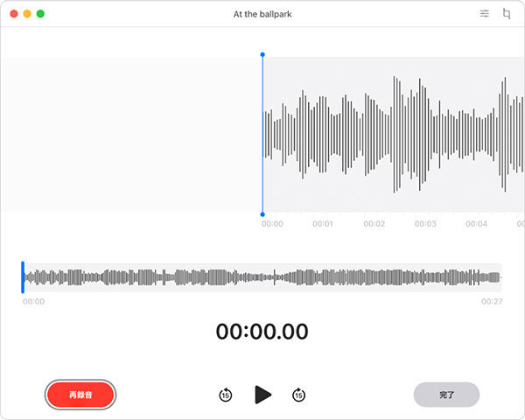Screen dimensions: 525x420
Task: Click the red 再録音 button
Action: coord(80,395)
